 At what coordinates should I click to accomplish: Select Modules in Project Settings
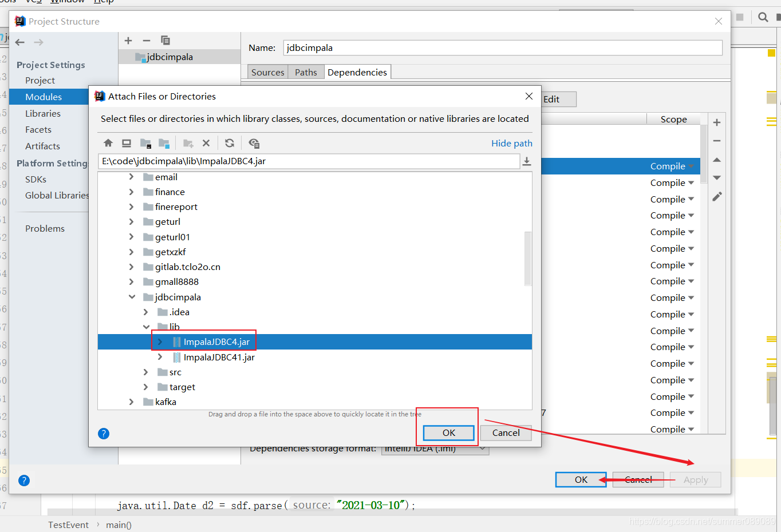44,97
